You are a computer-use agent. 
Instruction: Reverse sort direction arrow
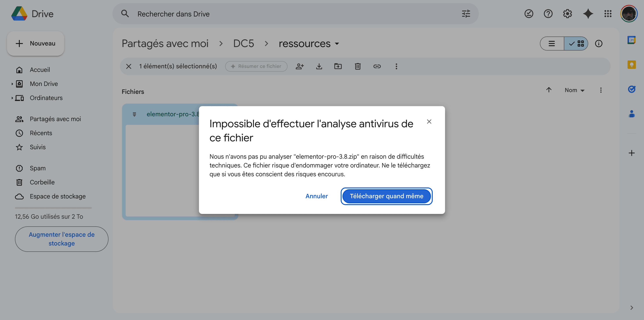549,90
